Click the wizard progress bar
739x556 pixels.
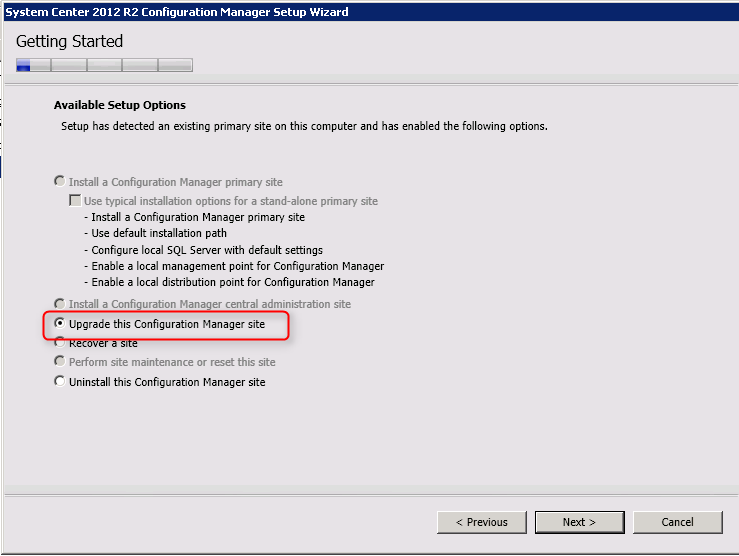[104, 65]
